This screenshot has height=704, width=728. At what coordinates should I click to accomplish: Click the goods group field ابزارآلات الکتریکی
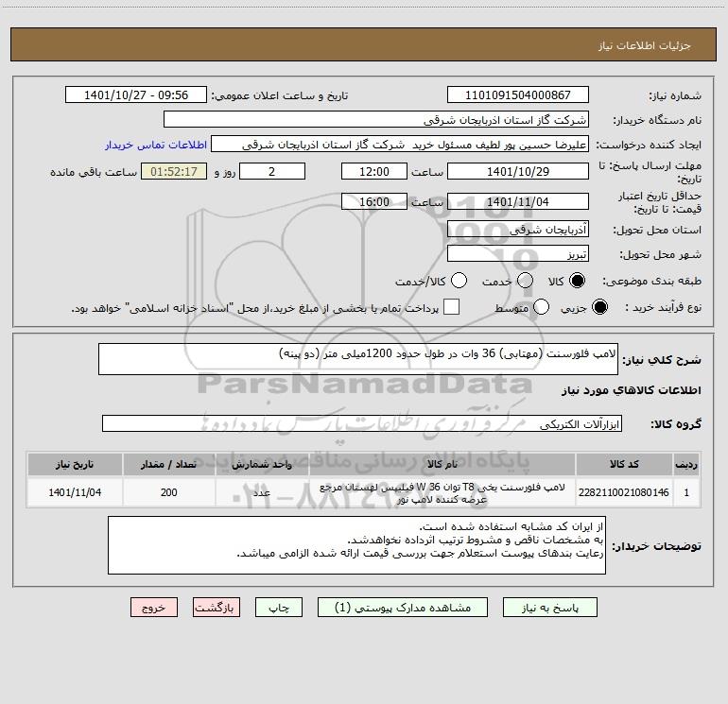click(x=362, y=423)
